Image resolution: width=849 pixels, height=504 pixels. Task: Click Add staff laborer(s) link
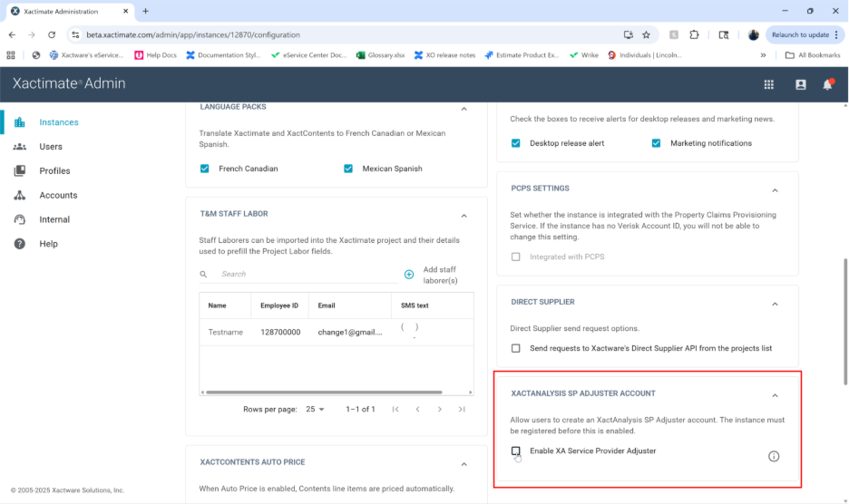440,275
